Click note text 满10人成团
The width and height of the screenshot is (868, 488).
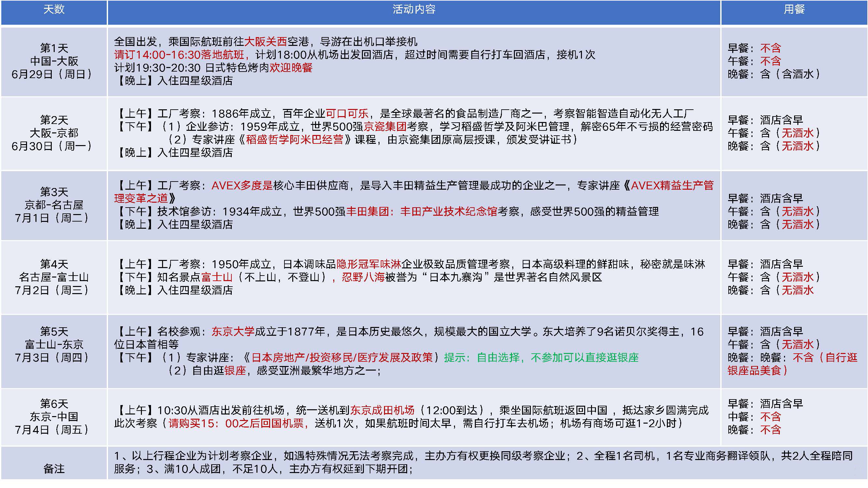coord(192,469)
